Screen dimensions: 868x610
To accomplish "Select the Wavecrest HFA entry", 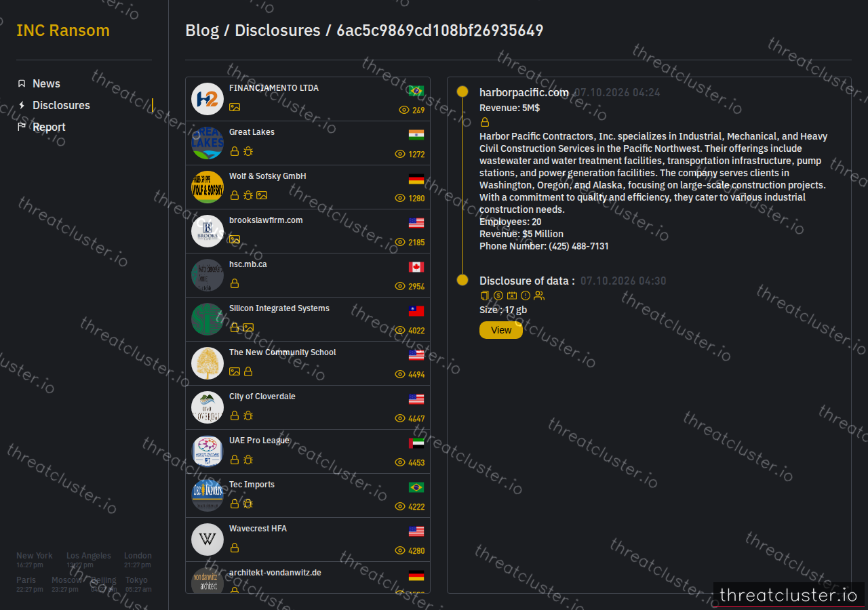I will point(308,540).
